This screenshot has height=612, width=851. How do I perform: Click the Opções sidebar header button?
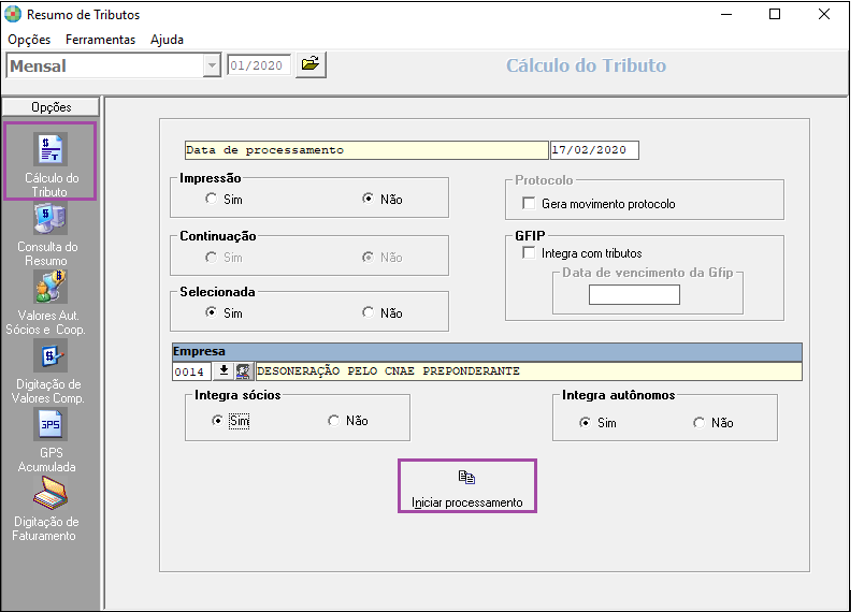(50, 107)
